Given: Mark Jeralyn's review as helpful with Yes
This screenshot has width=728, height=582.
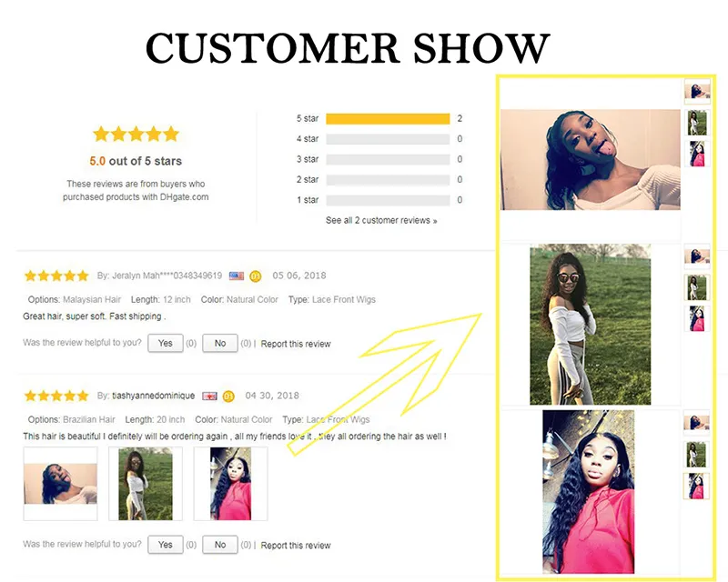Looking at the screenshot, I should click(166, 343).
